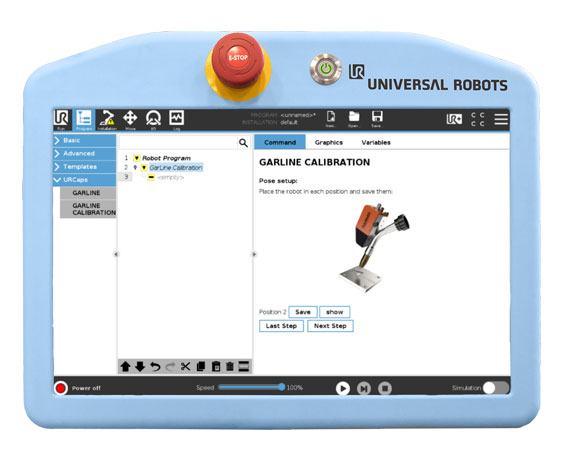The height and width of the screenshot is (463, 563).
Task: Collapse the URCaps section
Action: point(85,180)
